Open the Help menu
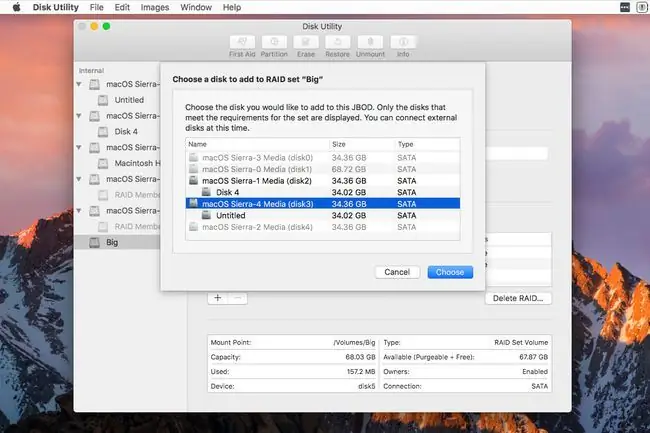 pos(232,7)
